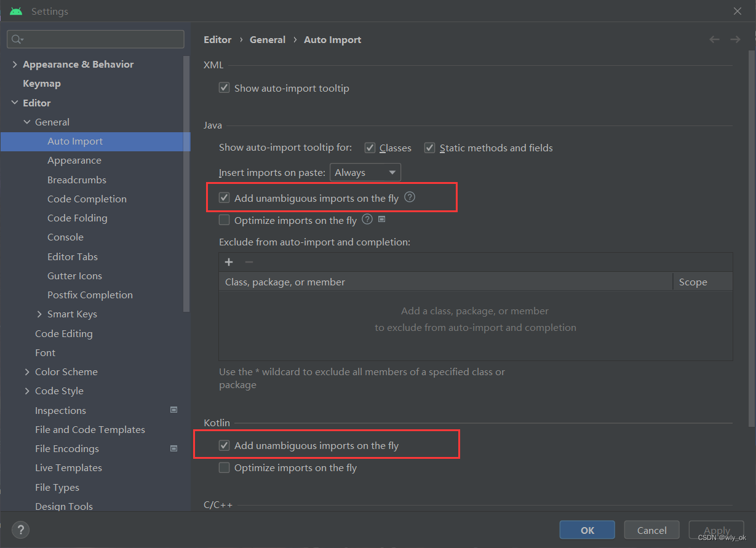This screenshot has width=756, height=548.
Task: Close the Settings dialog window
Action: pos(738,11)
